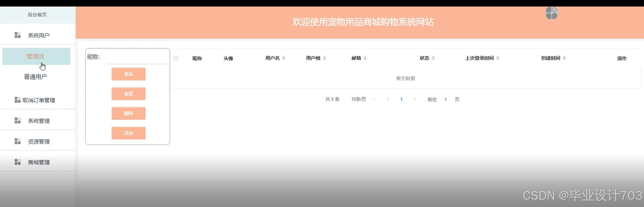Image resolution: width=644 pixels, height=207 pixels.
Task: Sort by 用户组 column arrows
Action: click(x=324, y=58)
